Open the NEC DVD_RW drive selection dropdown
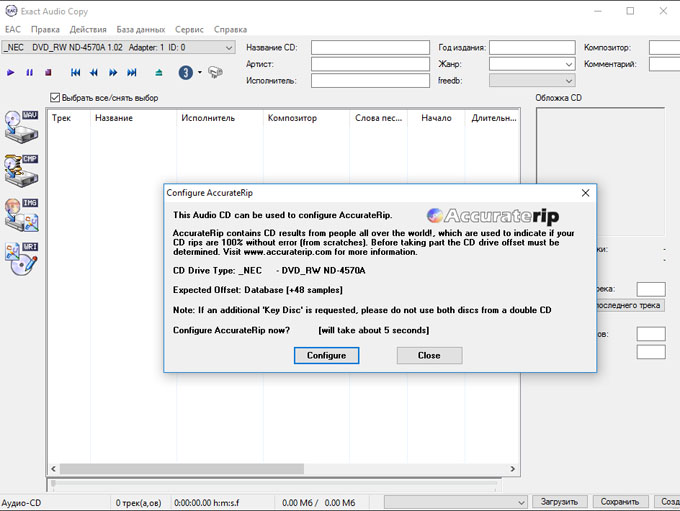The image size is (680, 511). pyautogui.click(x=229, y=47)
